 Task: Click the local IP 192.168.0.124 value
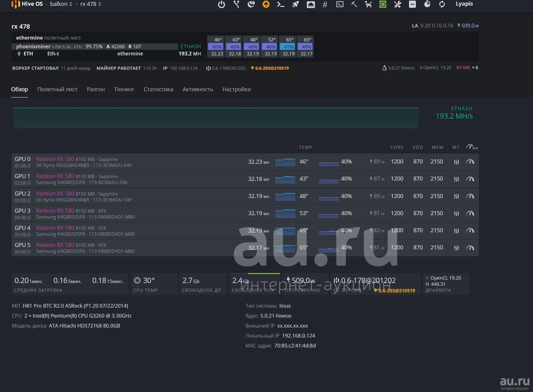(x=298, y=336)
